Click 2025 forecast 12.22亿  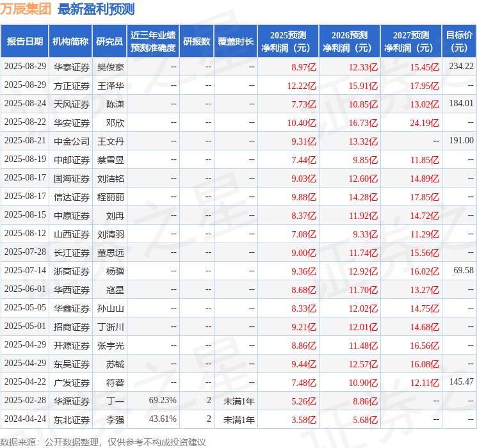click(302, 86)
